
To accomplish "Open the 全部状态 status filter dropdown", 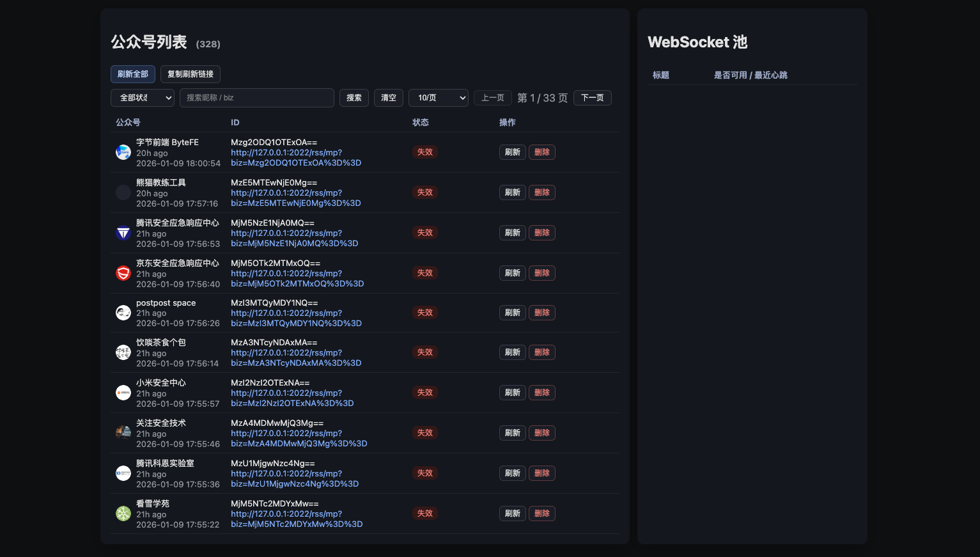I will pyautogui.click(x=143, y=98).
